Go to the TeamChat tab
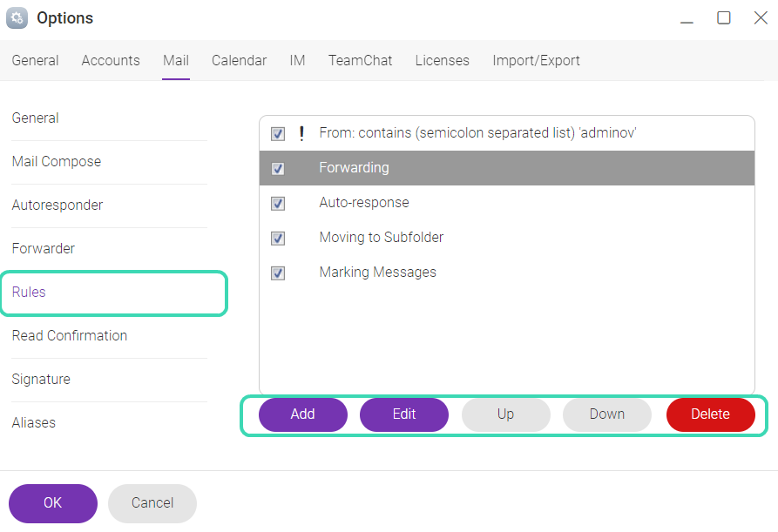 (x=360, y=60)
